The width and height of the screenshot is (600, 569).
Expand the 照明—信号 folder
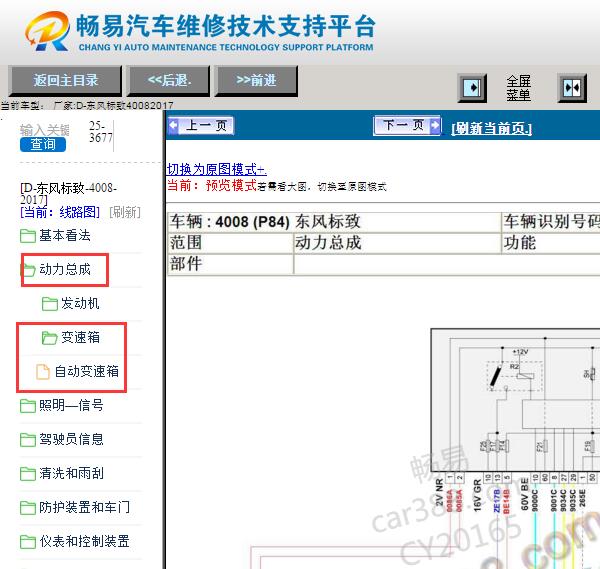tap(71, 405)
